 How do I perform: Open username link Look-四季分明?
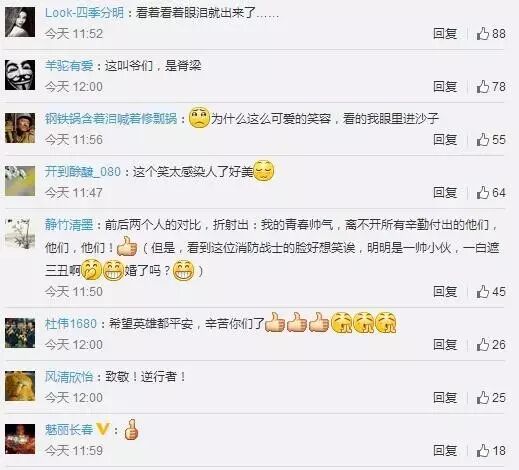click(84, 13)
